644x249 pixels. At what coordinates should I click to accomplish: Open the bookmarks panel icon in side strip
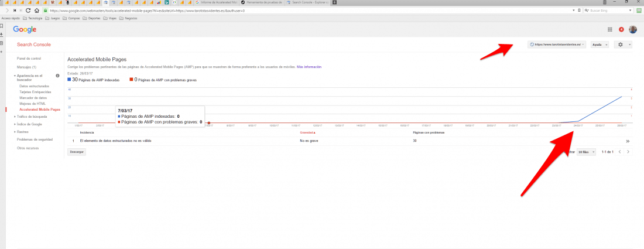[x=2, y=25]
